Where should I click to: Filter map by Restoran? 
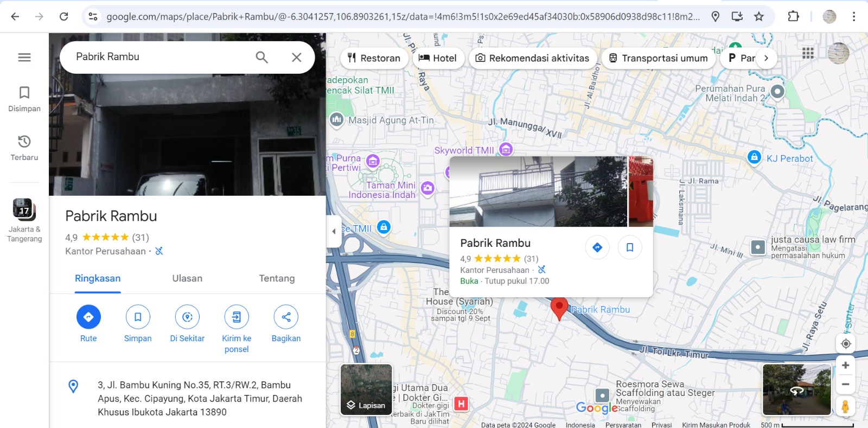pos(374,58)
